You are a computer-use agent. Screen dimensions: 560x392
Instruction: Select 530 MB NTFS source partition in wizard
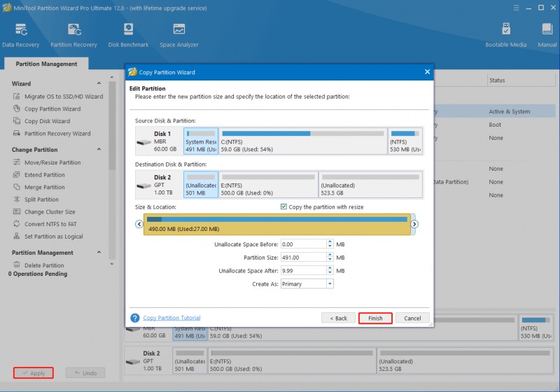pos(405,141)
